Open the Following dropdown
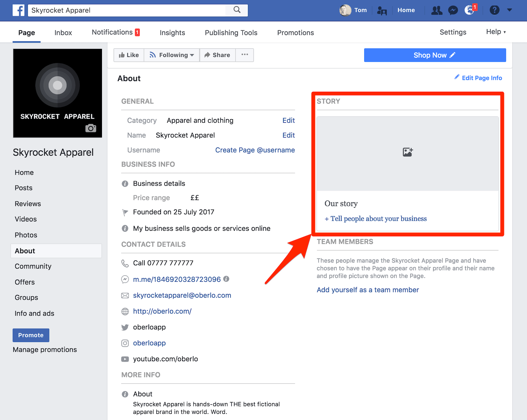The width and height of the screenshot is (527, 420). 172,55
